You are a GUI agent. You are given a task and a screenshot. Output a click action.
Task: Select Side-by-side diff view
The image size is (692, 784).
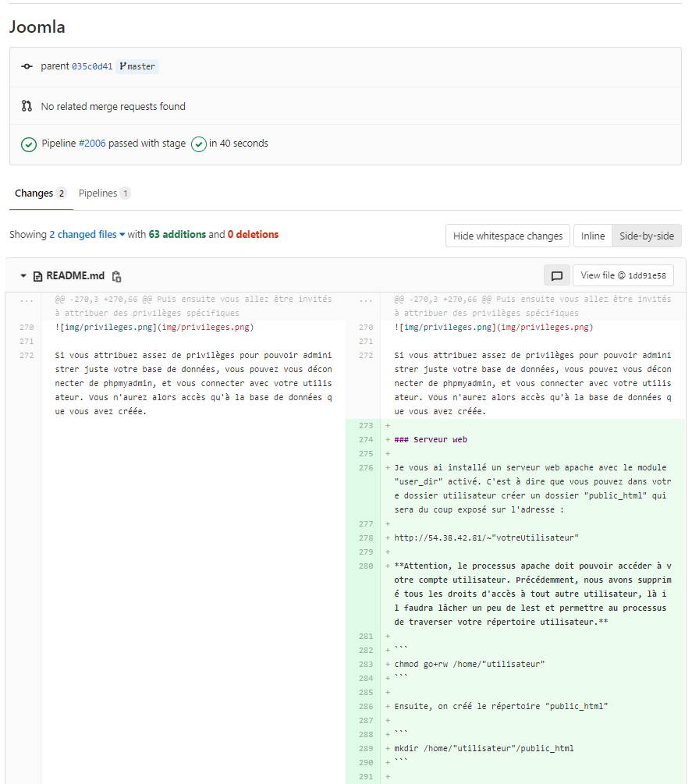(x=647, y=236)
